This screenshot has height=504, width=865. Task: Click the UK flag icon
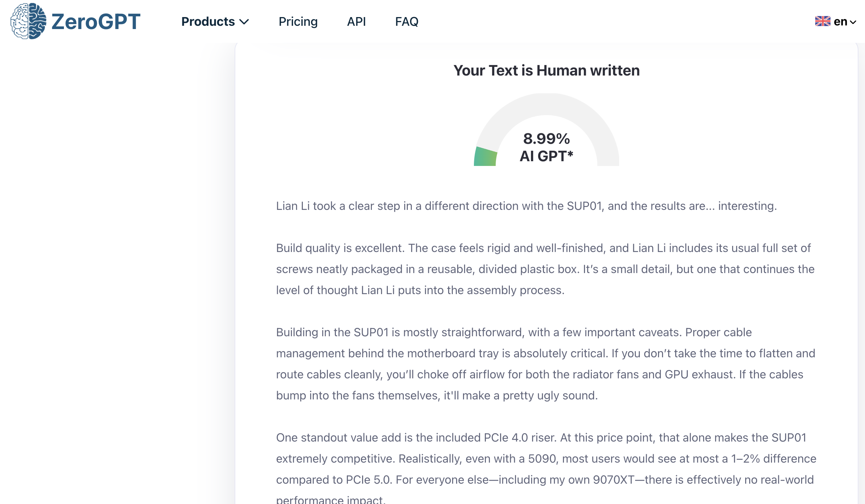click(x=823, y=21)
